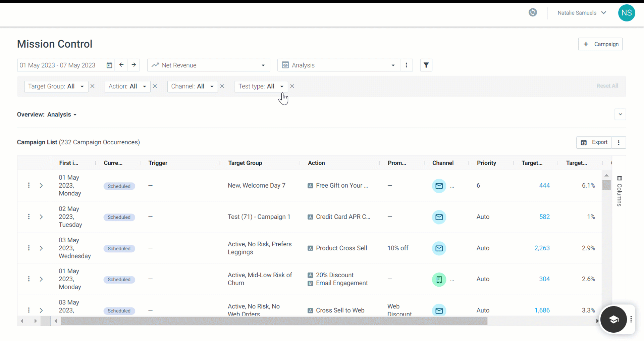Remove the Target Group filter
This screenshot has height=341, width=644.
pyautogui.click(x=93, y=86)
